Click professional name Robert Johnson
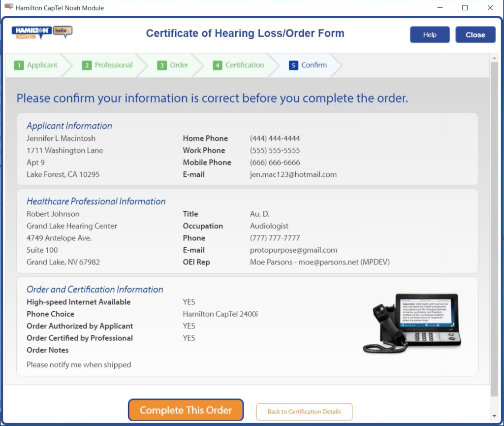The width and height of the screenshot is (504, 426). (x=53, y=214)
